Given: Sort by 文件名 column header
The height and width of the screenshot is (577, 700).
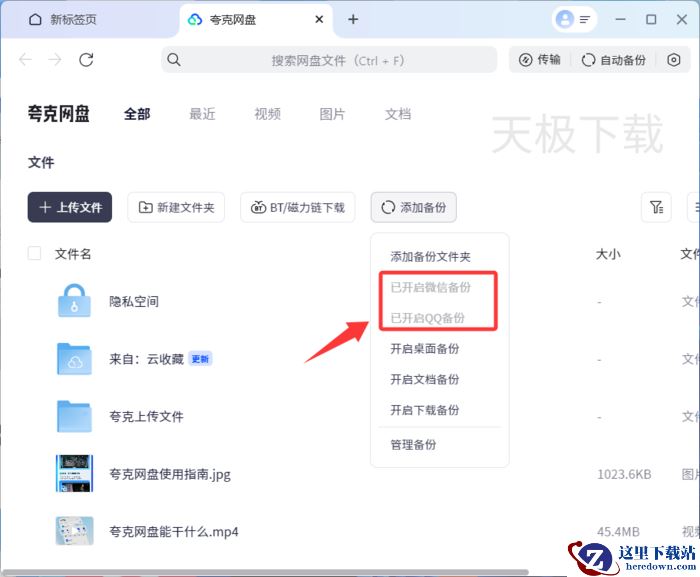Looking at the screenshot, I should [x=73, y=254].
